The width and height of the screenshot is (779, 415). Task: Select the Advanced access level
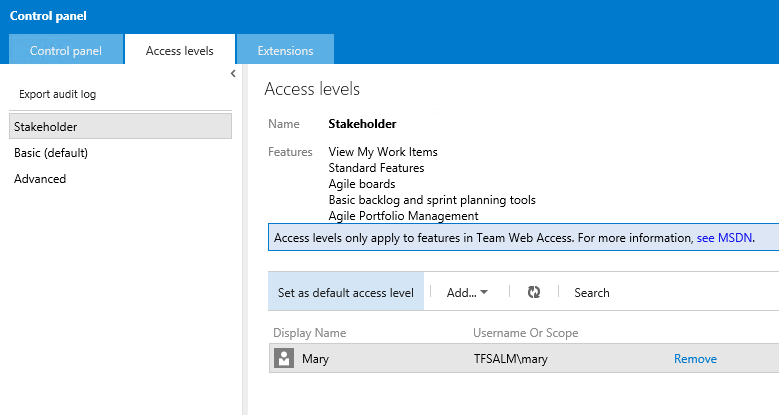tap(40, 179)
